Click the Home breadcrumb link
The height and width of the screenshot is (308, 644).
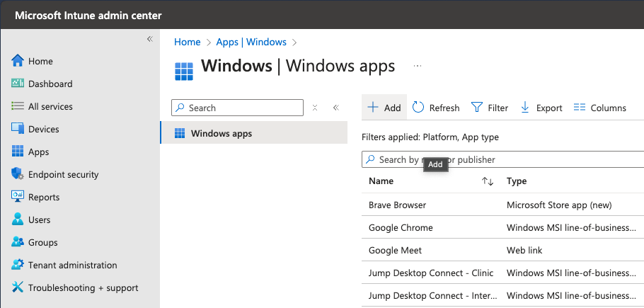pos(188,42)
